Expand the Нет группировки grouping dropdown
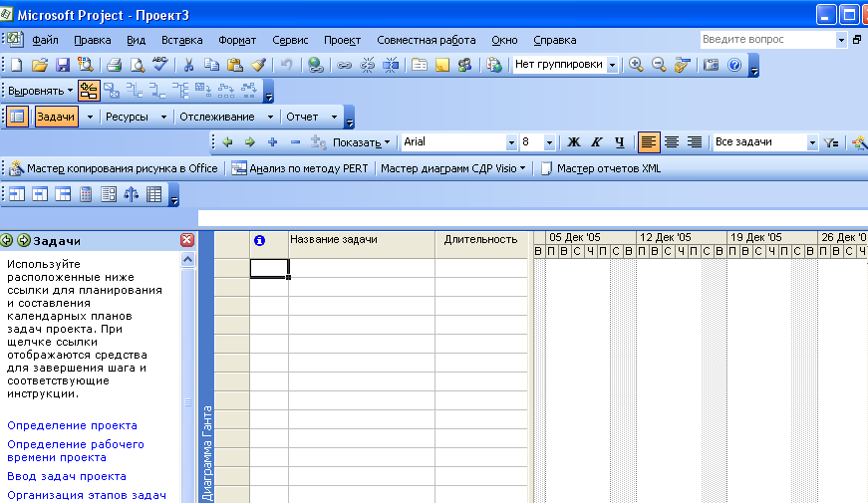The image size is (868, 503). (612, 66)
